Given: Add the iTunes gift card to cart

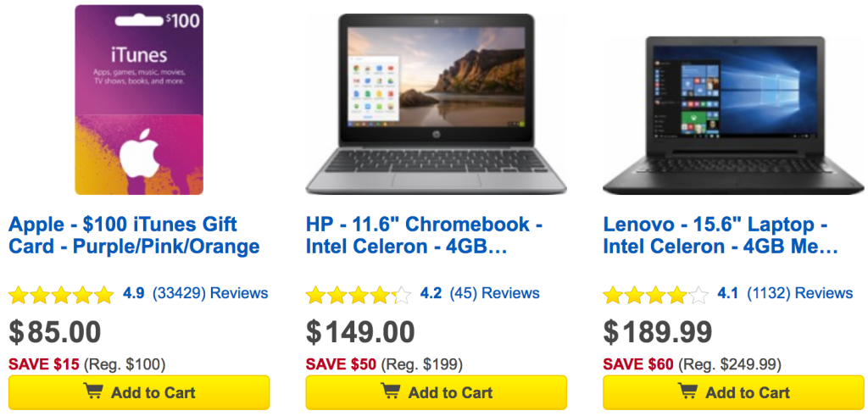Looking at the screenshot, I should pyautogui.click(x=139, y=392).
